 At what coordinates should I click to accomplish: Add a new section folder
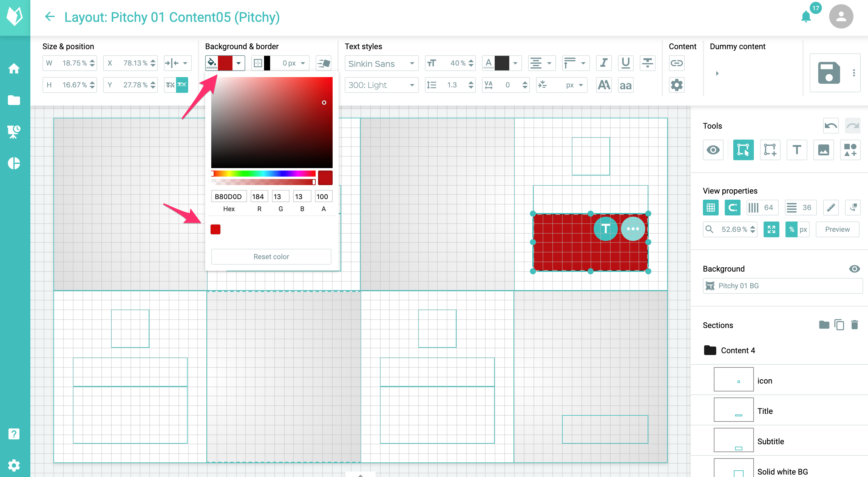point(824,325)
